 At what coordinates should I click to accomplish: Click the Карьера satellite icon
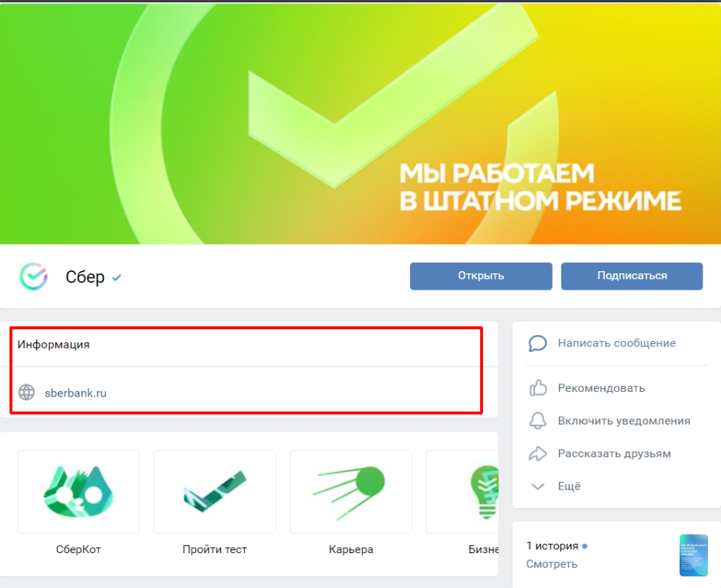tap(350, 491)
